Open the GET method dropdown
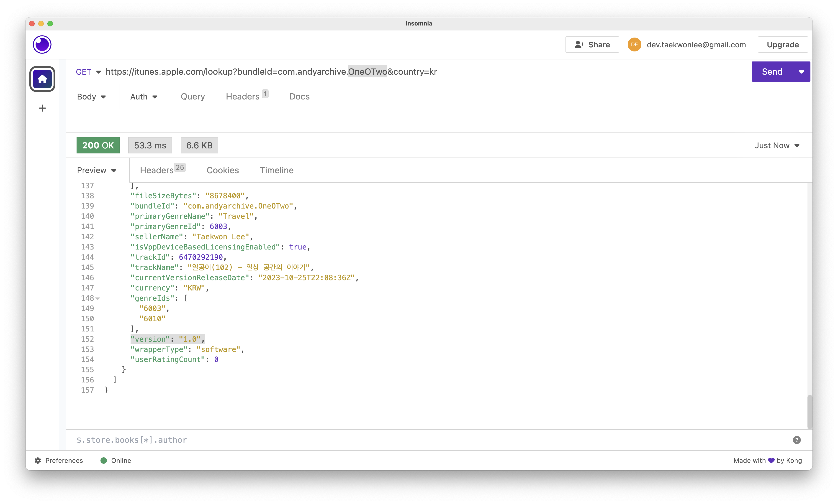Image resolution: width=838 pixels, height=504 pixels. (88, 72)
